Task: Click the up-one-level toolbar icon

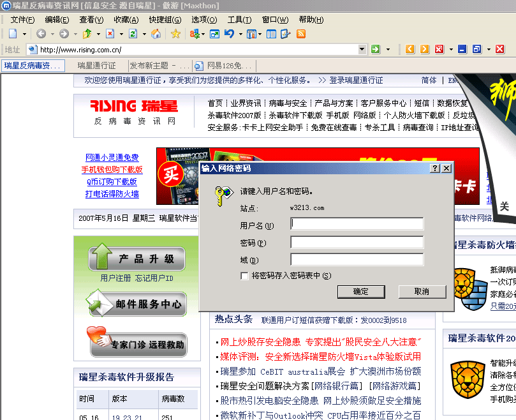Action: [87, 34]
